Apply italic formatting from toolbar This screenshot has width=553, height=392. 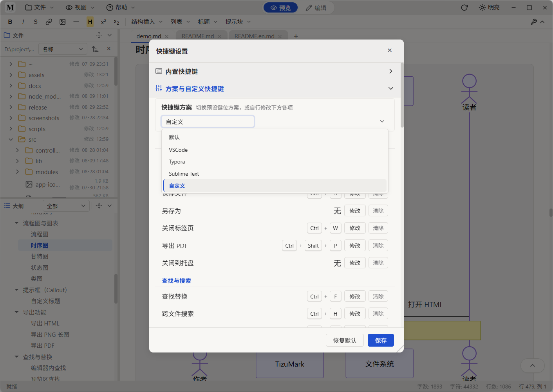[23, 22]
